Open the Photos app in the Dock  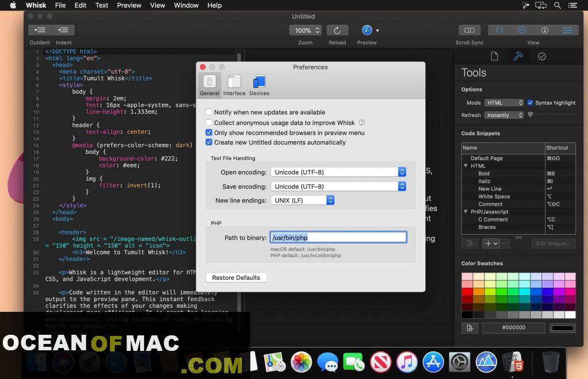(301, 362)
